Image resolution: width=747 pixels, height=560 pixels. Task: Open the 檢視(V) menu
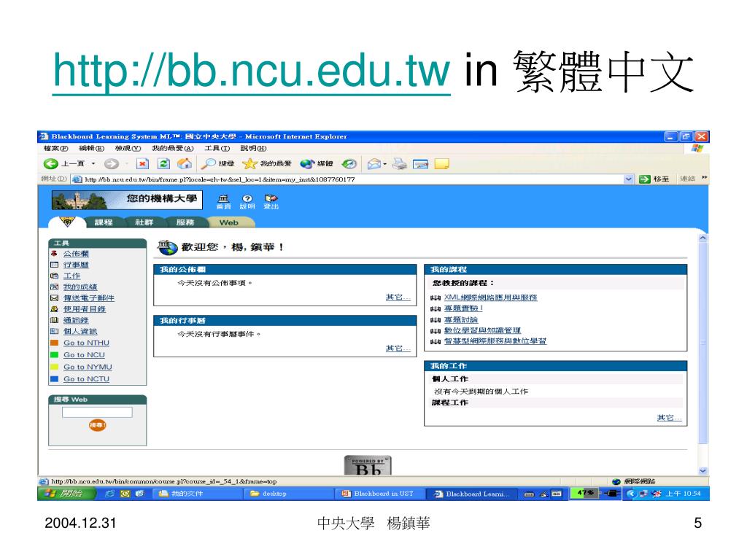pyautogui.click(x=128, y=148)
